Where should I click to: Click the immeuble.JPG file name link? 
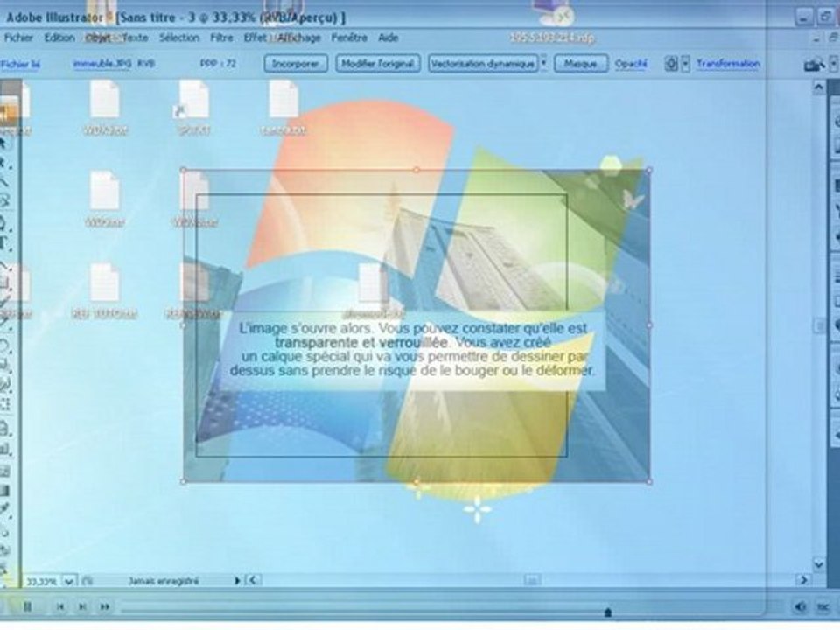pos(102,63)
